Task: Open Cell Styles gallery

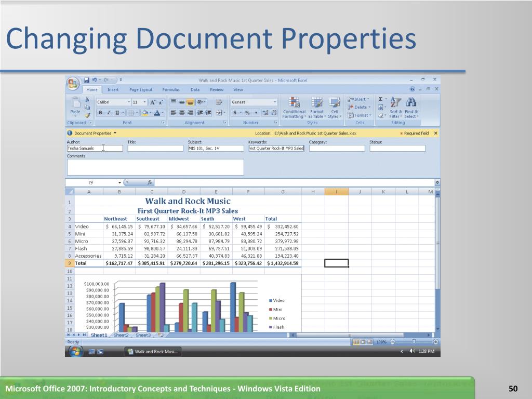Action: coord(335,107)
